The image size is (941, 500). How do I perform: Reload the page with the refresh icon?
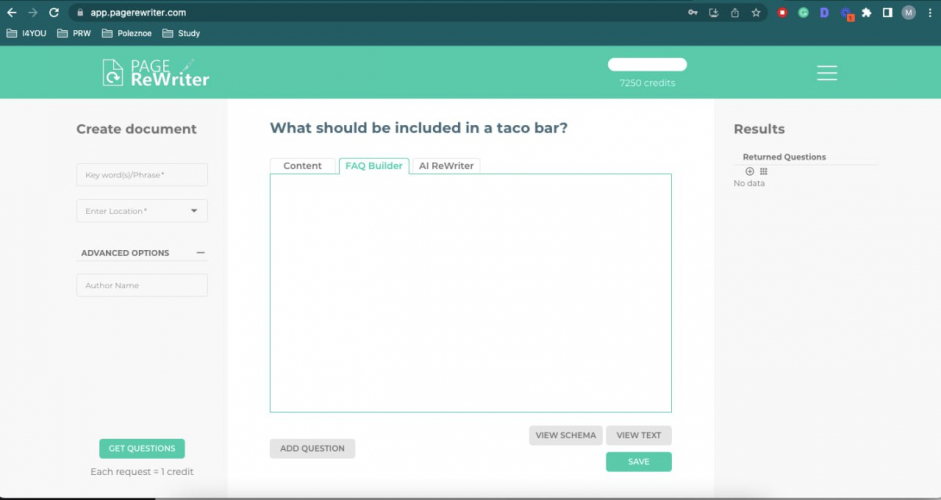click(x=54, y=12)
